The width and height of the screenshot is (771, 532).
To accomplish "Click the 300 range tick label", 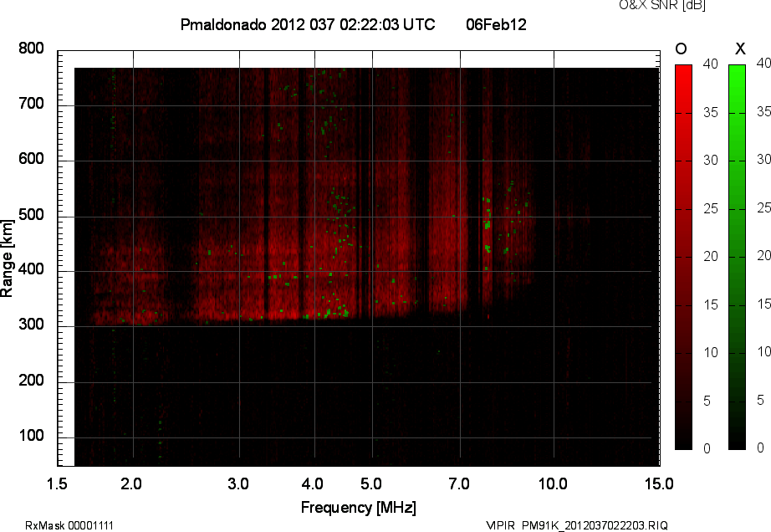I will coord(31,325).
